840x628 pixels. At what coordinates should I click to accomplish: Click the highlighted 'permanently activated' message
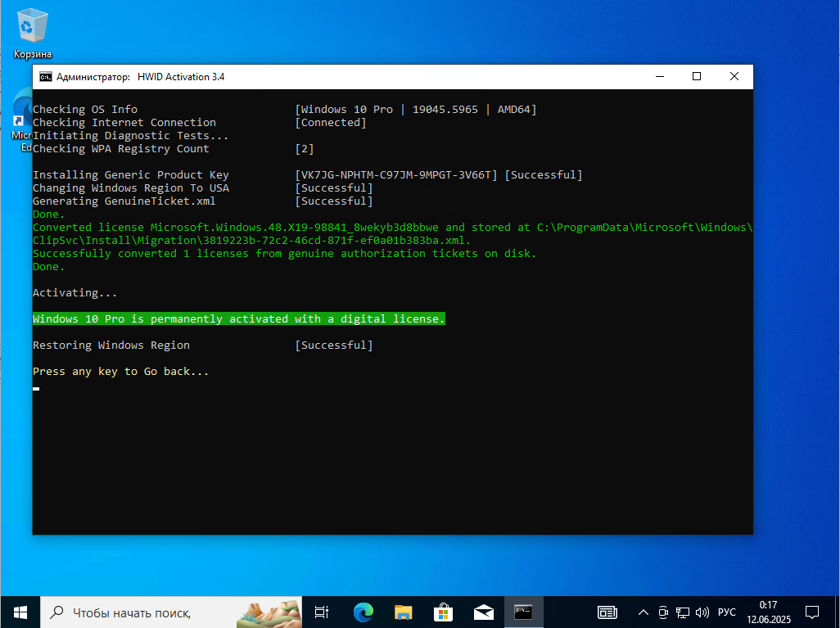click(239, 319)
